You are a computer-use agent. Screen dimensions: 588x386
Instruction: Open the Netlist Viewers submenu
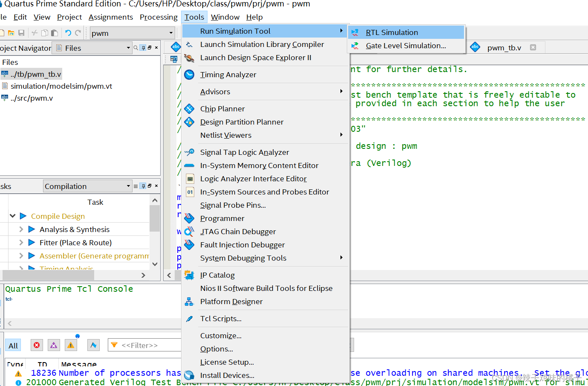tap(266, 135)
